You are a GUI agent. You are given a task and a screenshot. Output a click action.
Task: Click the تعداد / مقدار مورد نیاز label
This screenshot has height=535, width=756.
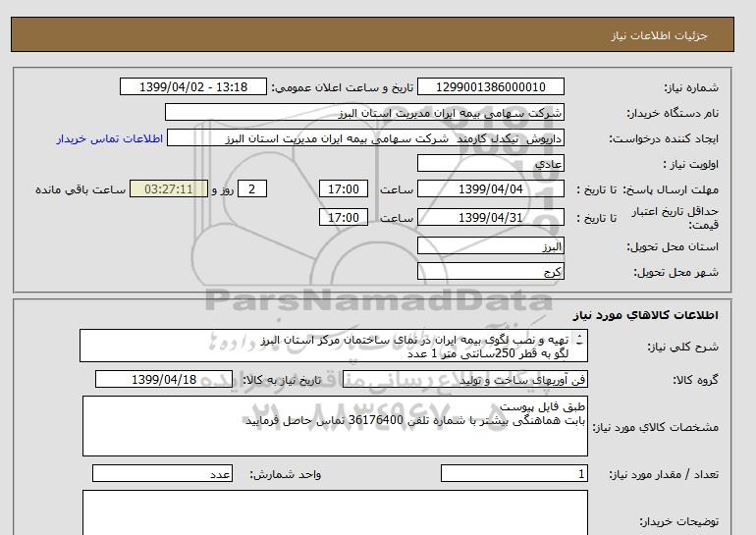[664, 475]
